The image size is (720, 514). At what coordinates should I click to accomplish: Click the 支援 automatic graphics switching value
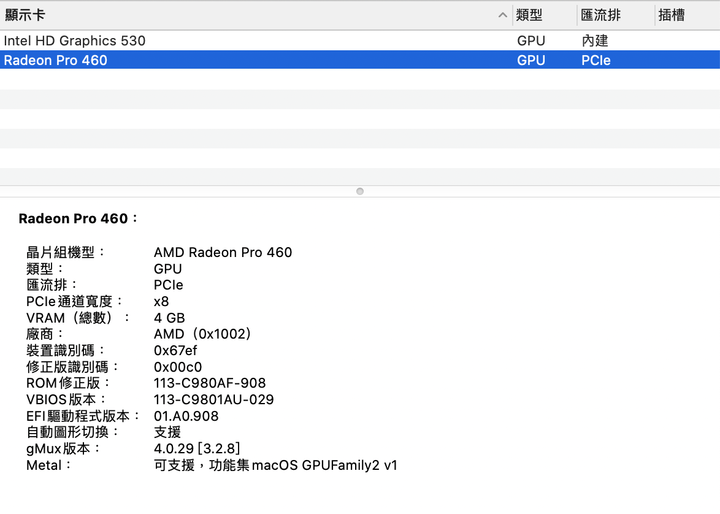(x=167, y=432)
